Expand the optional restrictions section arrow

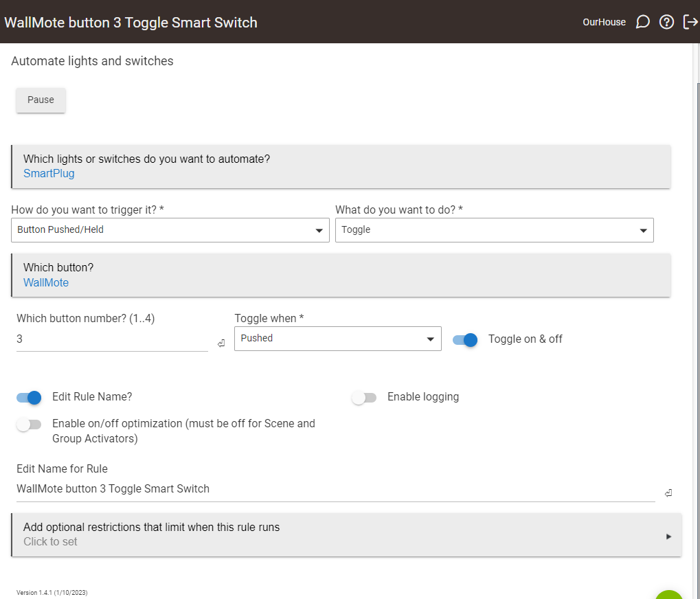(668, 536)
